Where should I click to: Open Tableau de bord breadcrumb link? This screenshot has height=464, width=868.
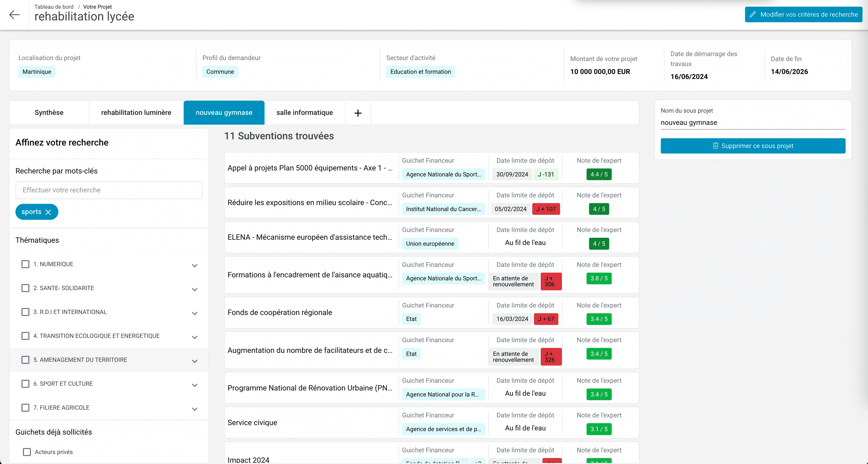pos(54,7)
